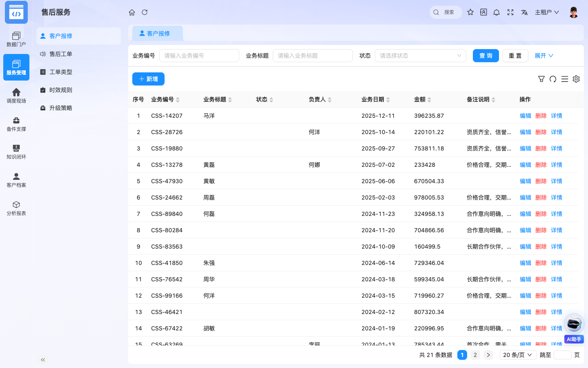Focus the 业务编号 input field

click(x=199, y=56)
